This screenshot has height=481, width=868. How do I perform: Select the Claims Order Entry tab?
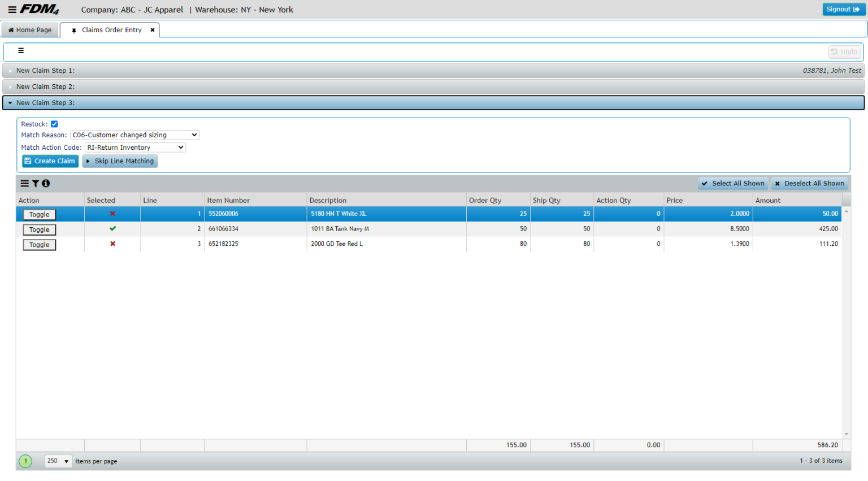point(112,30)
